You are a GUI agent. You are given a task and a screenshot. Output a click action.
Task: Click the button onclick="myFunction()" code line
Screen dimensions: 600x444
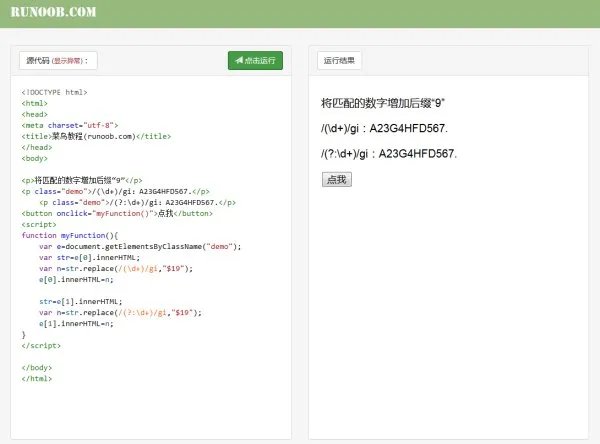click(x=117, y=213)
